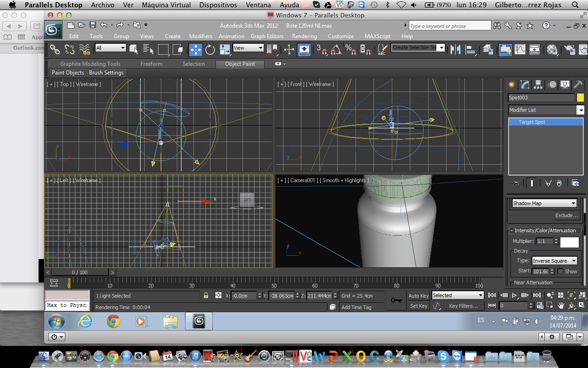Toggle Window/Crossing selection mode
The width and height of the screenshot is (588, 368).
pos(178,49)
